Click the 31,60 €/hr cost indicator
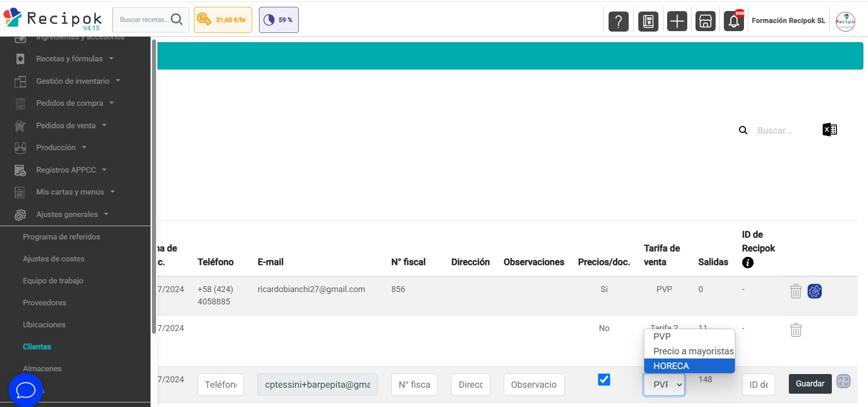Screen dimensions: 868x407 223,20
